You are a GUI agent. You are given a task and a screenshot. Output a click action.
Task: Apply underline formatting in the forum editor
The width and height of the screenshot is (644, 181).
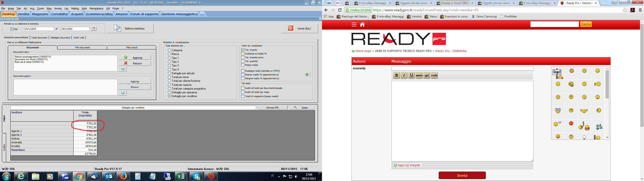[412, 75]
